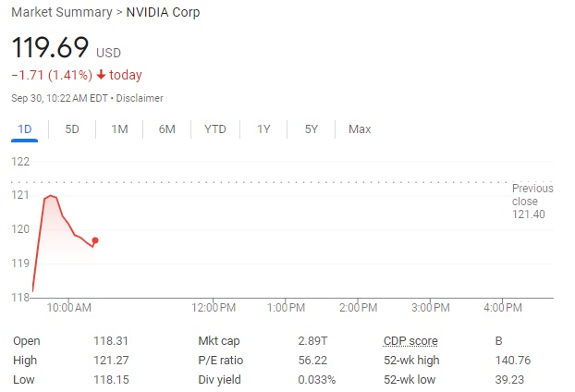This screenshot has width=575, height=392.
Task: Click the CDP score label
Action: pos(410,340)
